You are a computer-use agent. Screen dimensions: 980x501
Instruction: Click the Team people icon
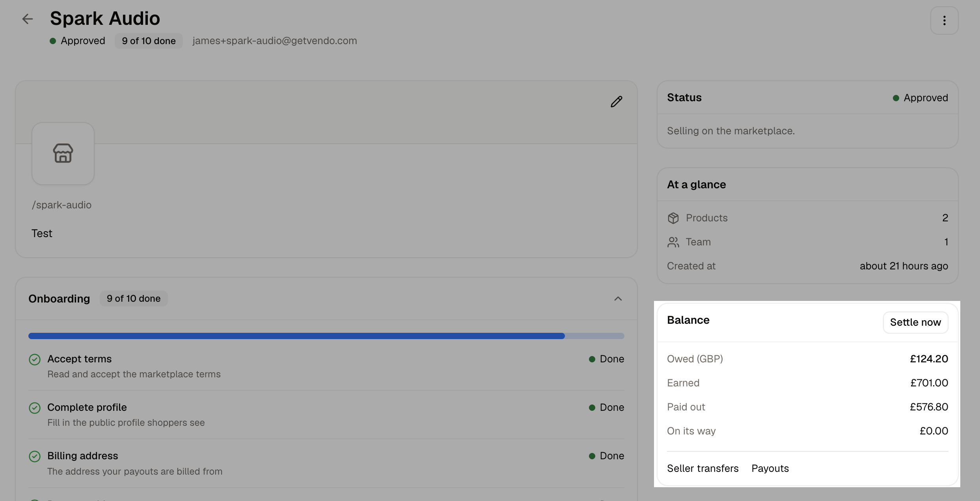(x=673, y=242)
